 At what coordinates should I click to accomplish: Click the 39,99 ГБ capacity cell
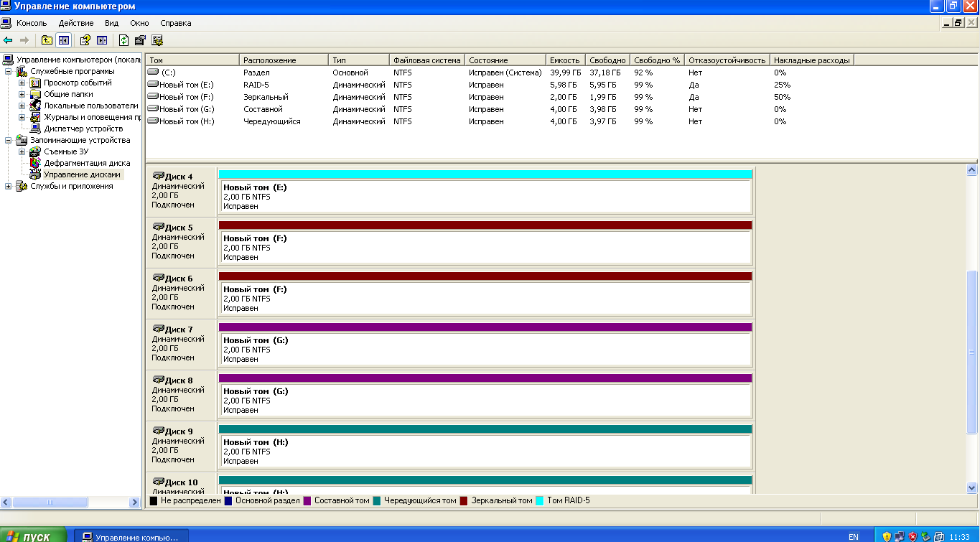566,73
